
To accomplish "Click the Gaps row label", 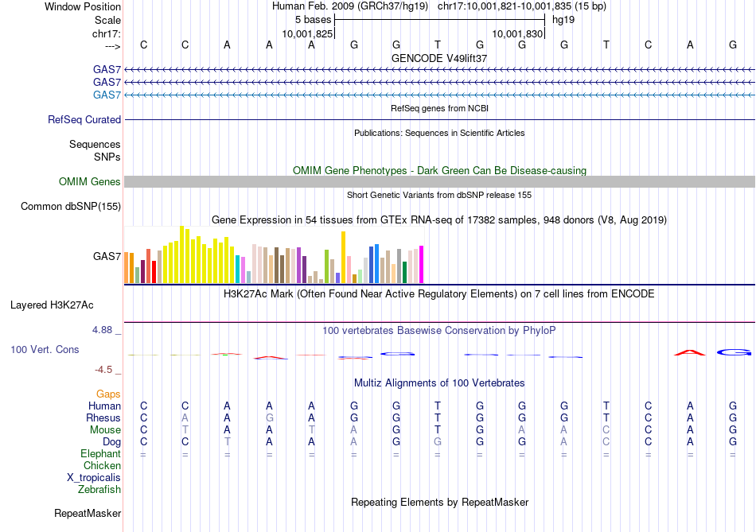I will coord(108,394).
